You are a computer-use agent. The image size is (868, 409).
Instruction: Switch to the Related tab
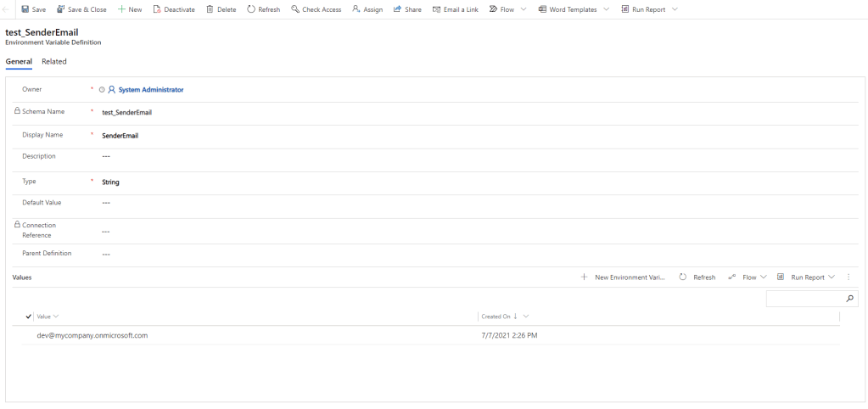coord(54,62)
